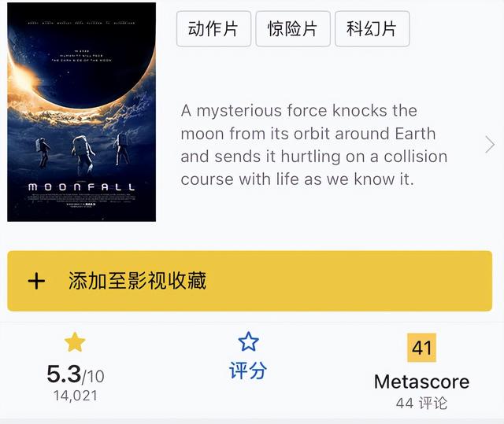This screenshot has width=504, height=424.
Task: Tap the MOONFALL title on the poster
Action: pos(81,186)
